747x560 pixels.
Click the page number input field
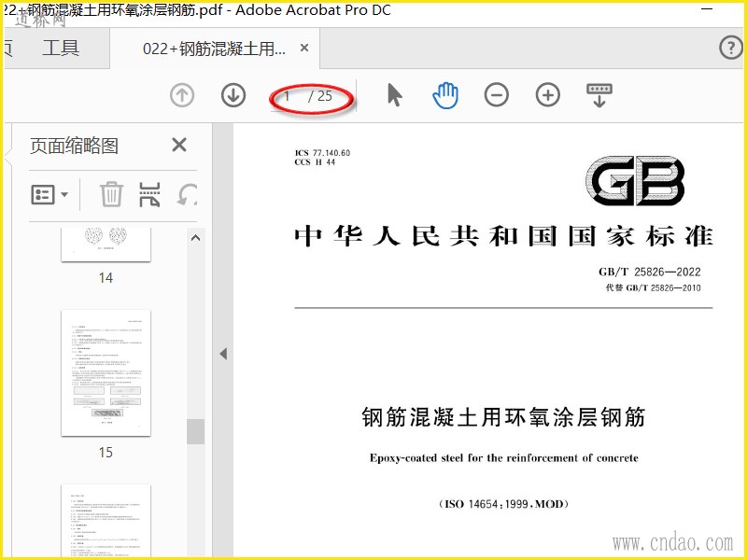(288, 96)
